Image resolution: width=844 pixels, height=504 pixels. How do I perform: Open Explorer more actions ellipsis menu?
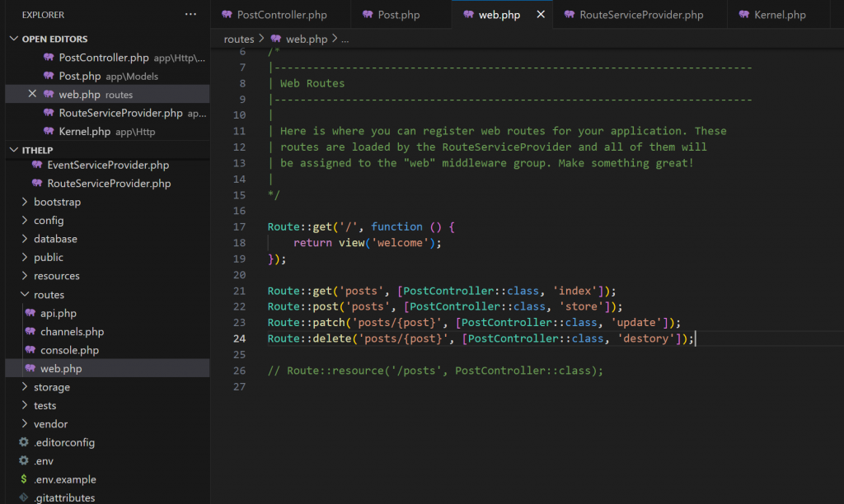tap(190, 15)
